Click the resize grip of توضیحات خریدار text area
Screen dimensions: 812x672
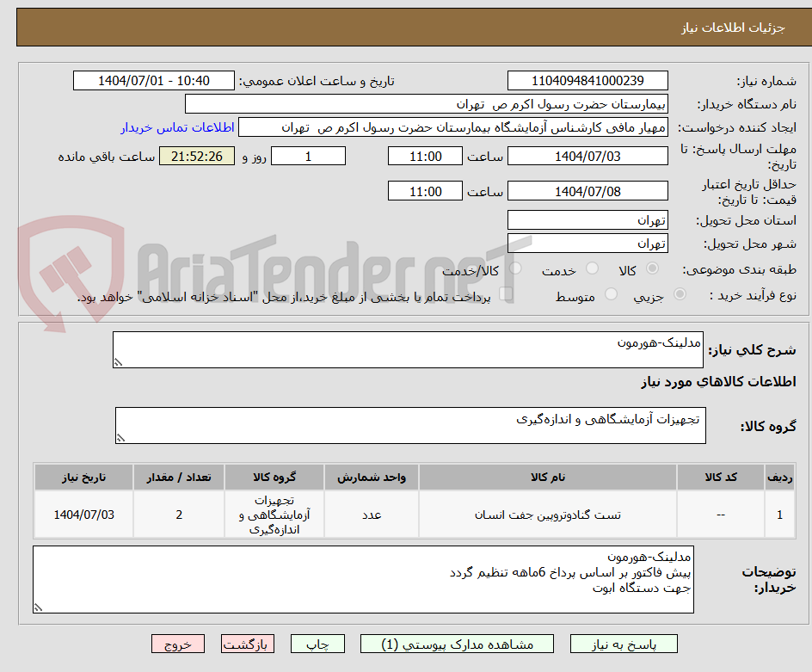point(38,608)
